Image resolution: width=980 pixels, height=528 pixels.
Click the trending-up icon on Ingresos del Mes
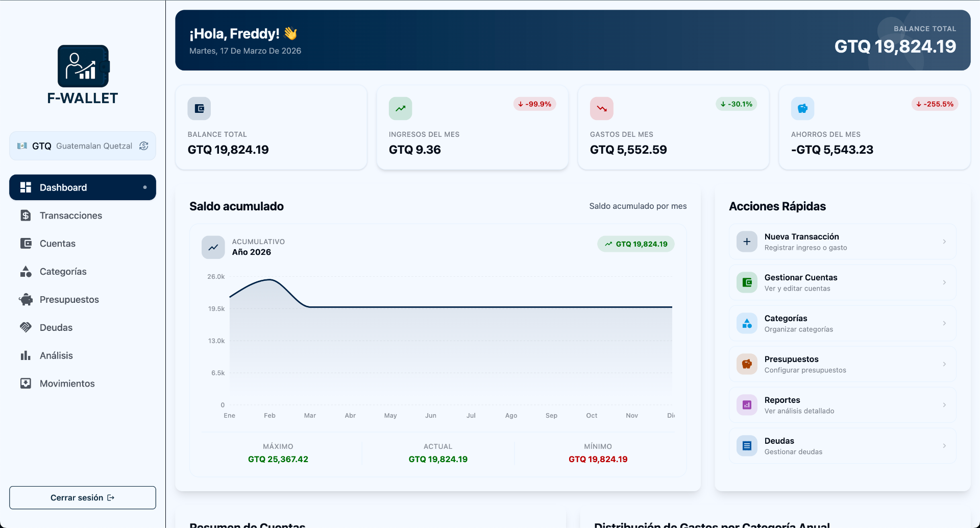coord(400,108)
